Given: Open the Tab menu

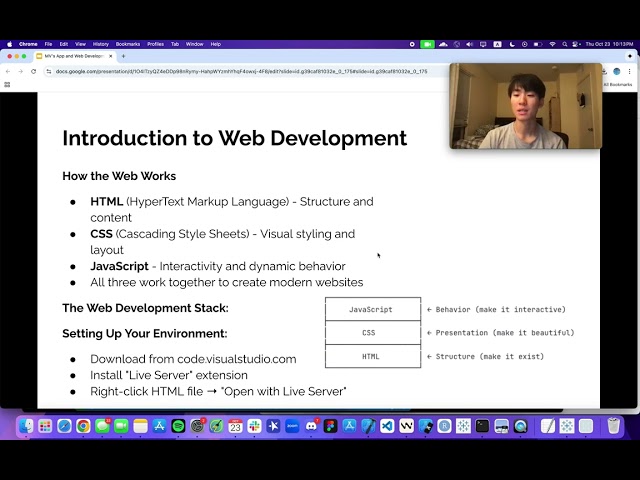Looking at the screenshot, I should (x=175, y=44).
